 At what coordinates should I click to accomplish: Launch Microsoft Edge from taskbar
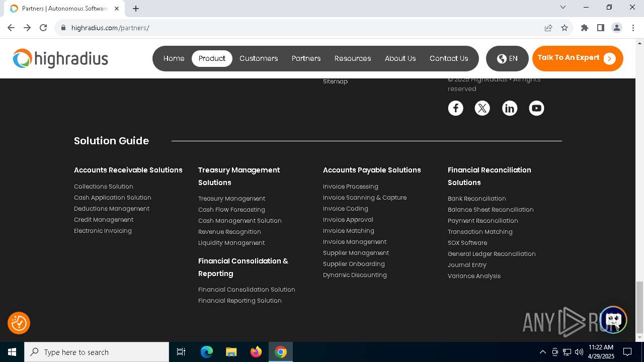point(207,352)
